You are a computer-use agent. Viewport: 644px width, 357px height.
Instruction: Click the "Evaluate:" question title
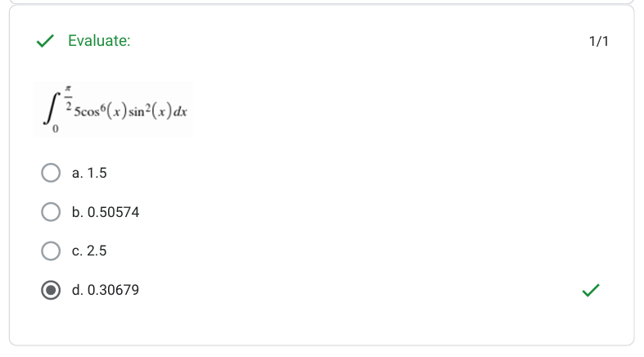pyautogui.click(x=99, y=41)
